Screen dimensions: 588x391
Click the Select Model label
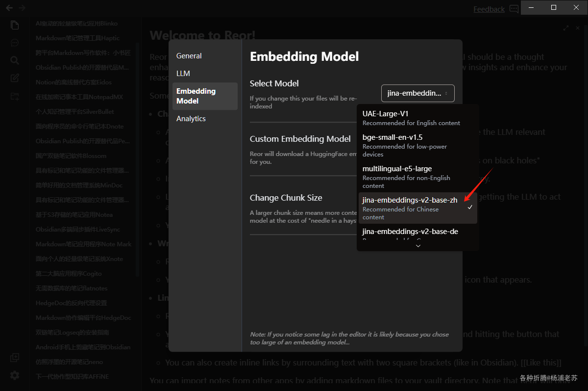274,83
